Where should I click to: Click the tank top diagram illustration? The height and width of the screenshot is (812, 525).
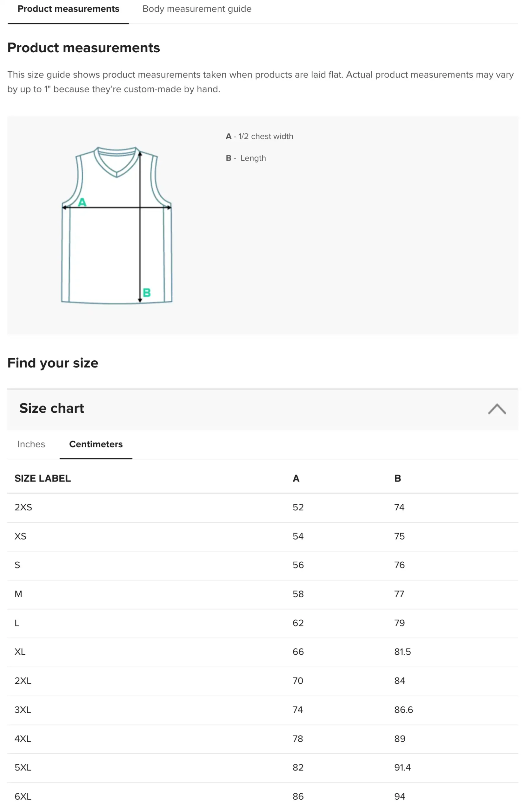(x=116, y=225)
